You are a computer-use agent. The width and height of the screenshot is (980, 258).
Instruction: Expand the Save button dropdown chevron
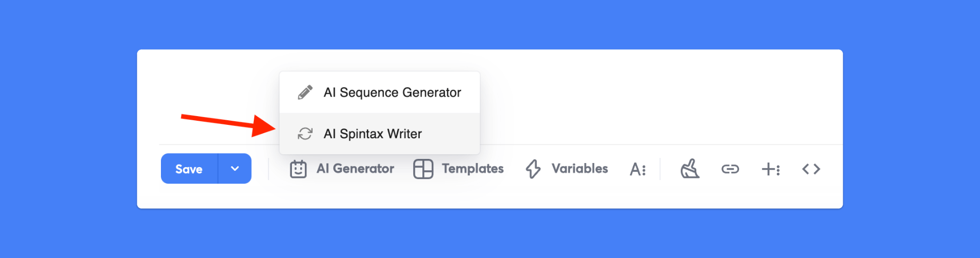click(235, 169)
